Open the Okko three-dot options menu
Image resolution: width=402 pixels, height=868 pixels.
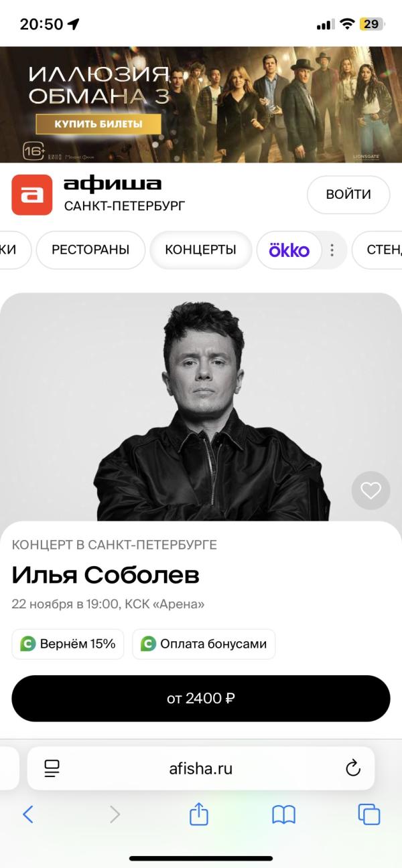(332, 250)
